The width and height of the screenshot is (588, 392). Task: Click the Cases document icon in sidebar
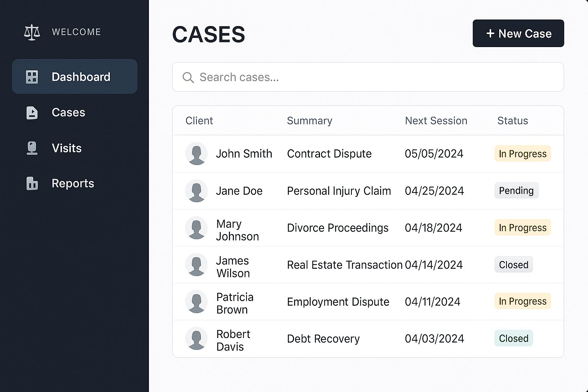[x=32, y=113]
